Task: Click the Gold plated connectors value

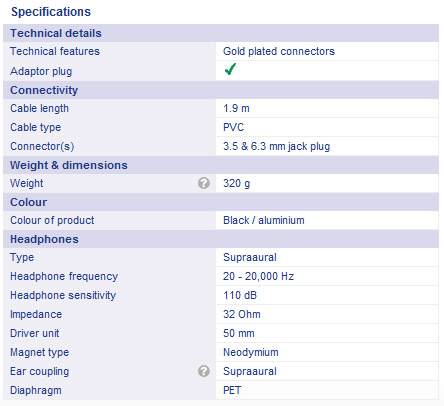Action: point(279,51)
